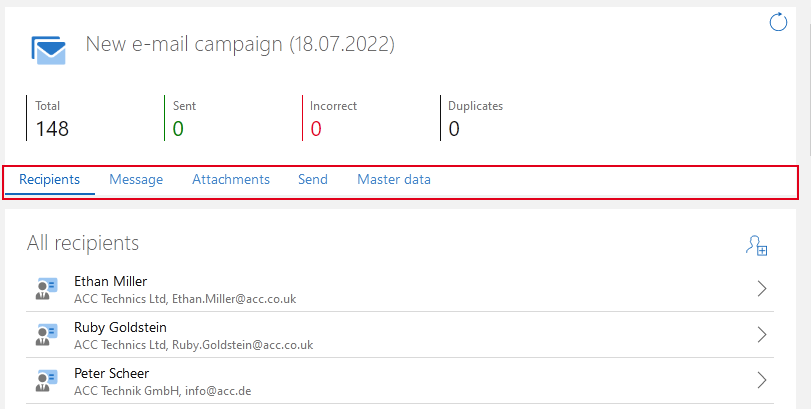Click Ruby Goldstein's contact card icon
Screen dimensions: 811x409
point(45,334)
